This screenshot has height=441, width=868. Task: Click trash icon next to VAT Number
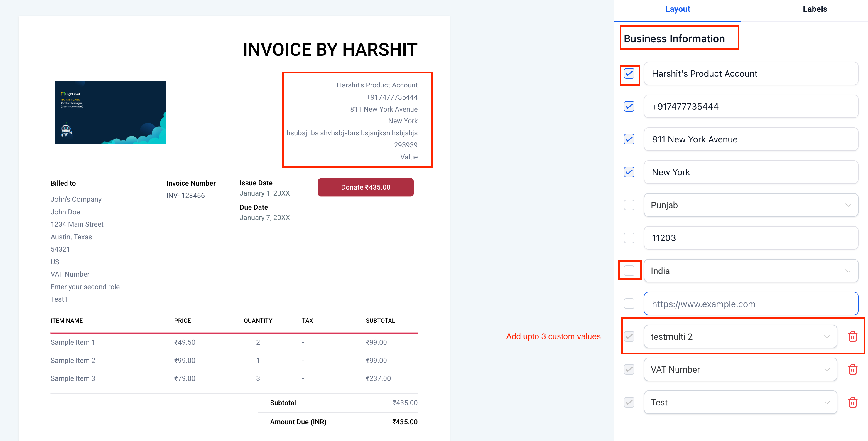(x=852, y=370)
